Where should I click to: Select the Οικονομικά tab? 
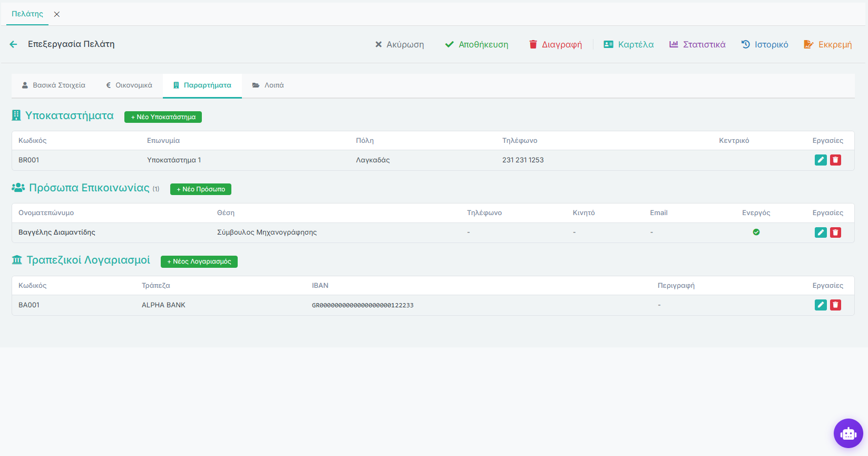129,85
